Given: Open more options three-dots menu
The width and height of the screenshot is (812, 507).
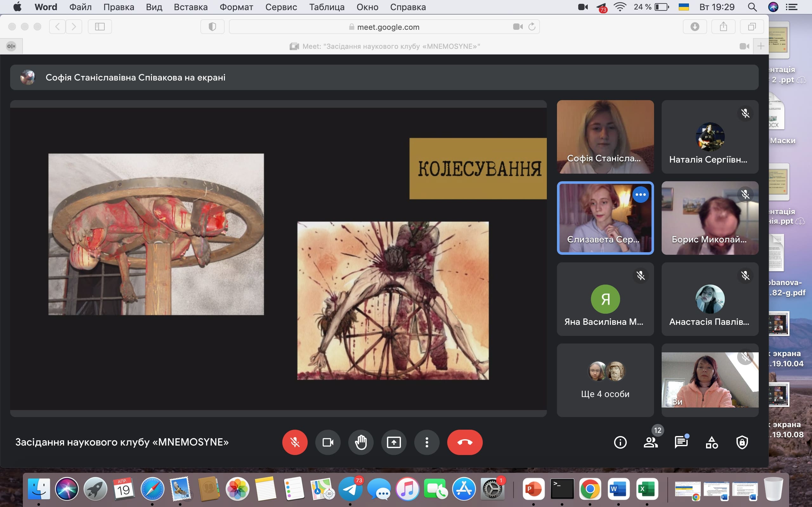Looking at the screenshot, I should click(x=427, y=442).
